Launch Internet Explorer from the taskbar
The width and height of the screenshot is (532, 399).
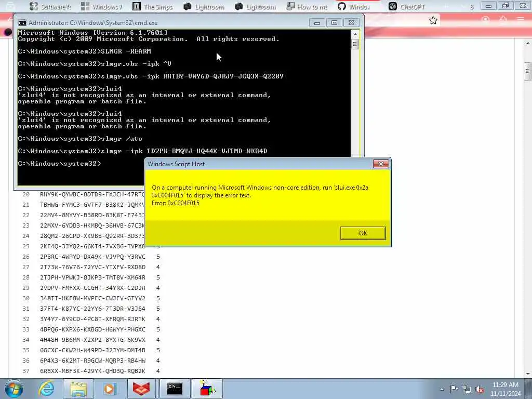(x=46, y=389)
